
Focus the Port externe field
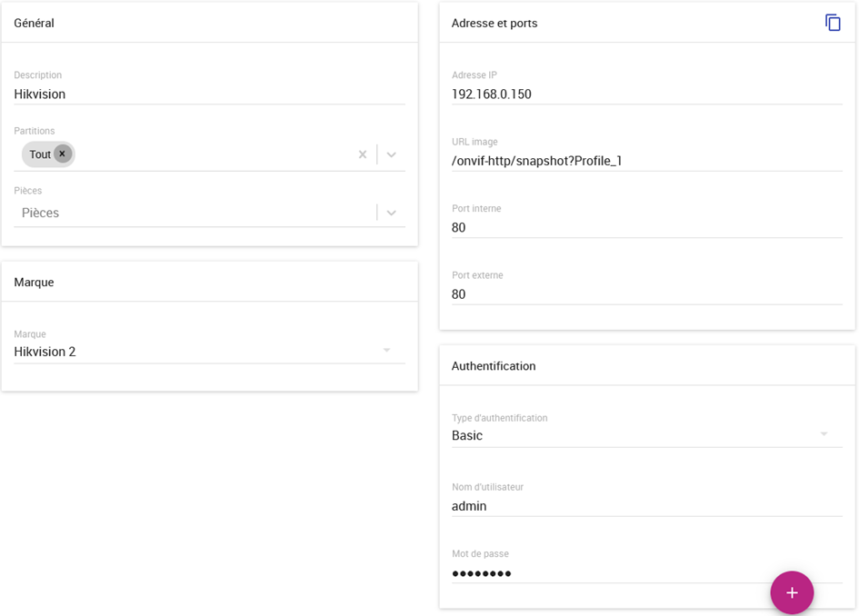point(646,294)
